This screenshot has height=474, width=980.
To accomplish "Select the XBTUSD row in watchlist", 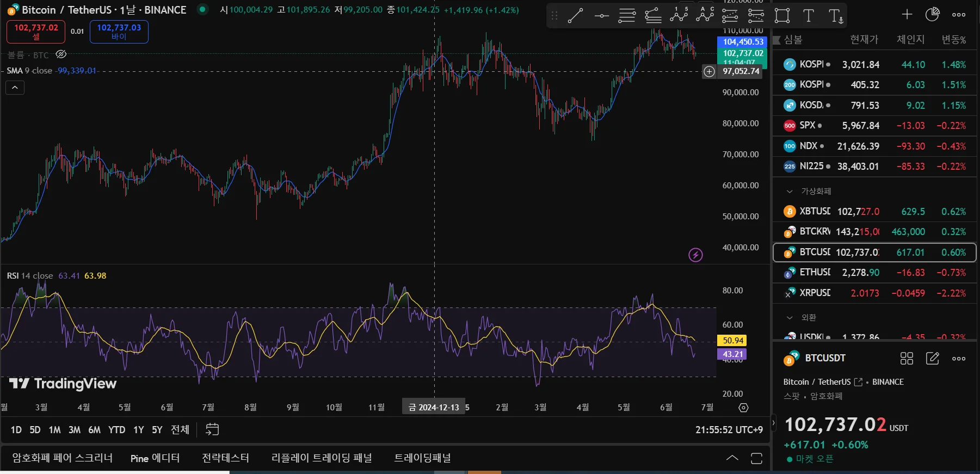I will [874, 211].
